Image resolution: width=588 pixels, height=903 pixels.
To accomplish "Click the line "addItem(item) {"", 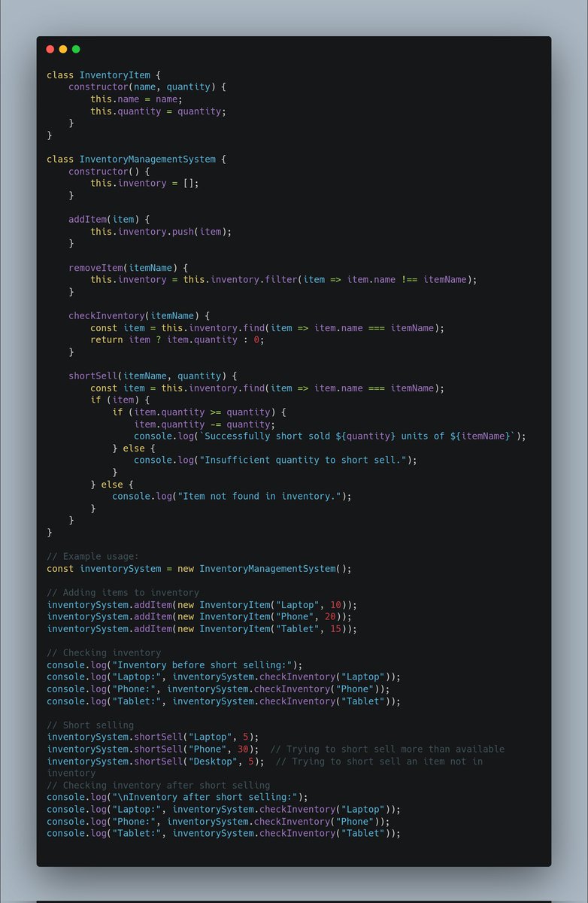I will (x=109, y=220).
